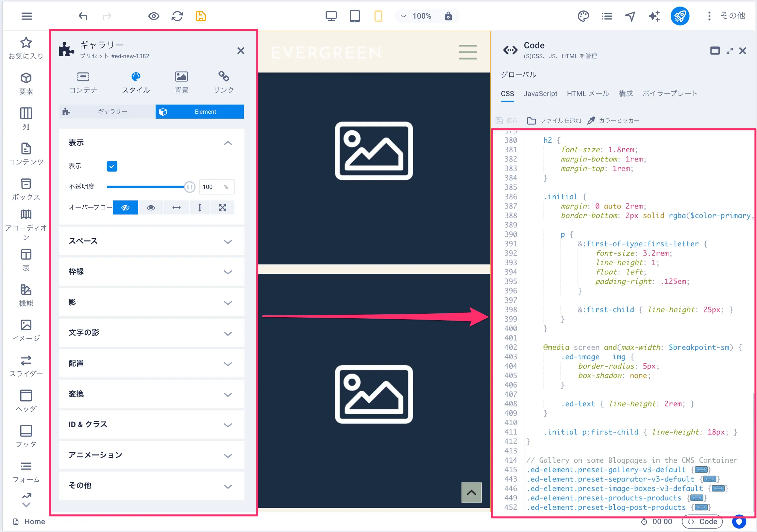Click the refresh sync icon
This screenshot has width=757, height=532.
[x=177, y=16]
